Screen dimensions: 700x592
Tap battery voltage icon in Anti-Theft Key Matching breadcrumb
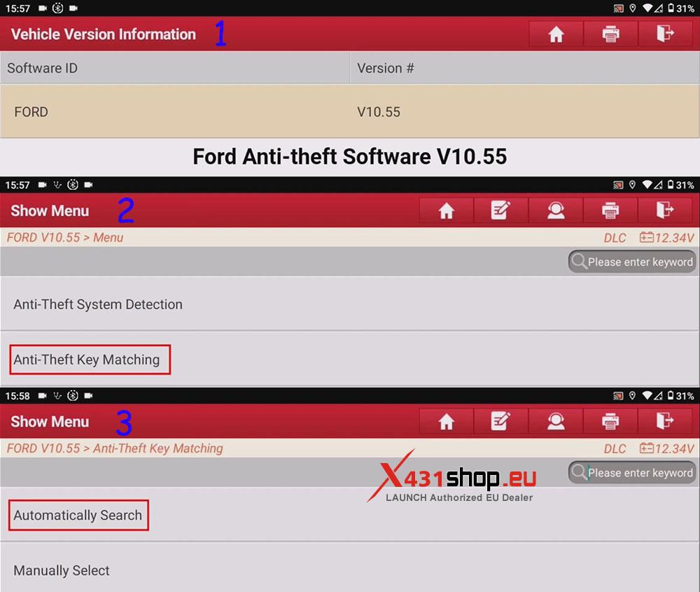coord(646,448)
